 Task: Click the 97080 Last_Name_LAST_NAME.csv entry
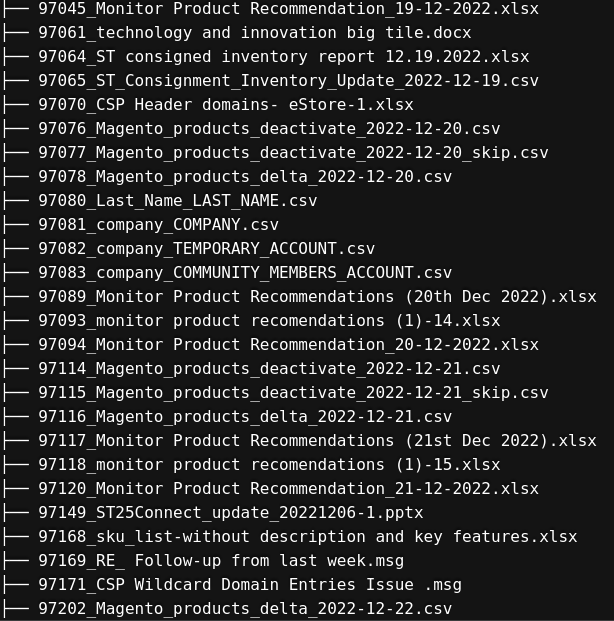click(177, 200)
